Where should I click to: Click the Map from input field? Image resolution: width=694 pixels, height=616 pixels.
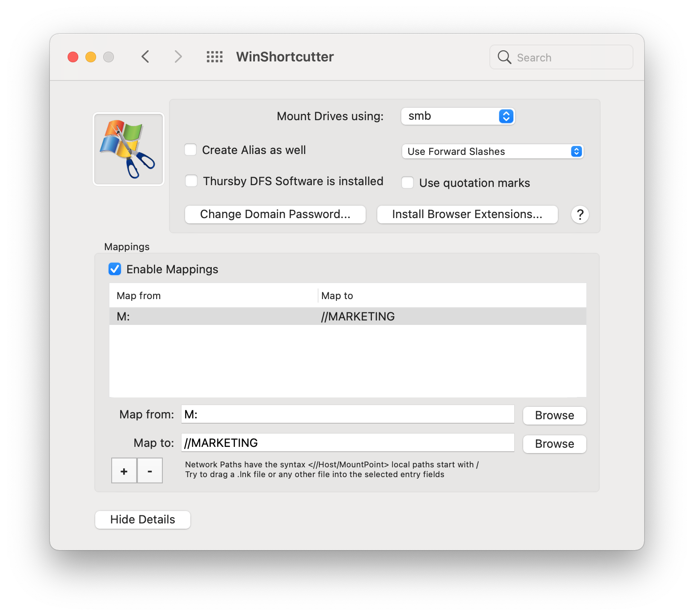click(348, 414)
